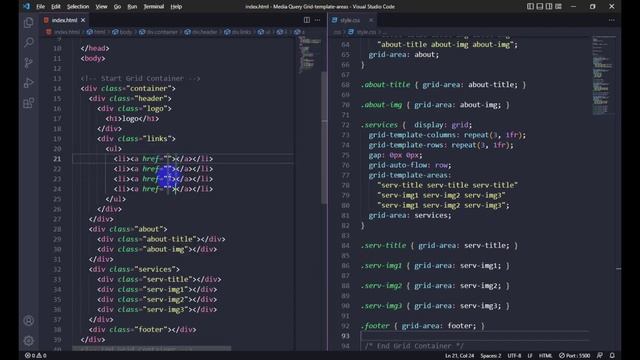Click line number 21 in index.html

point(57,159)
